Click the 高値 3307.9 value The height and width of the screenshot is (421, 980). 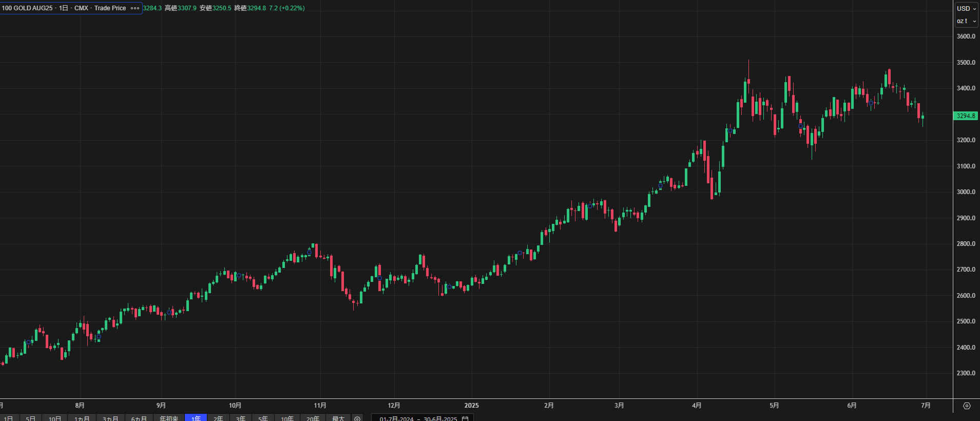click(180, 8)
